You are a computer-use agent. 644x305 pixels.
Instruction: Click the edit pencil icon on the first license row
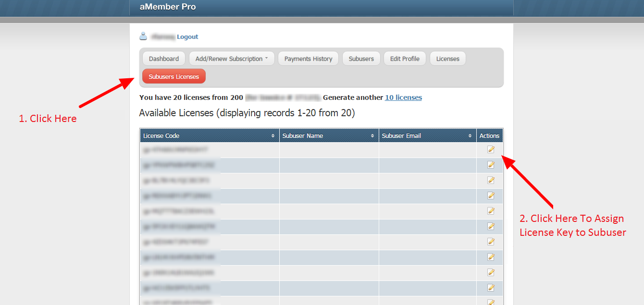pos(491,149)
